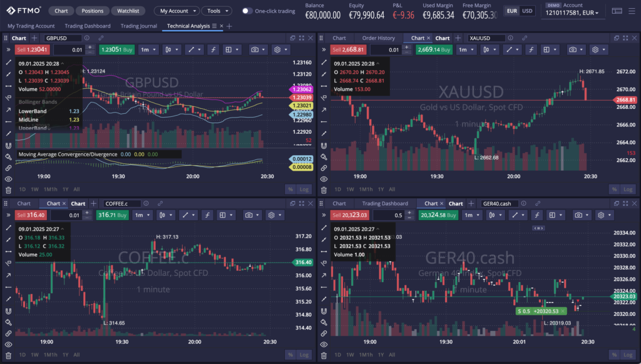Click the link icon beside the XAUUSD symbol field
The height and width of the screenshot is (364, 641).
[525, 38]
